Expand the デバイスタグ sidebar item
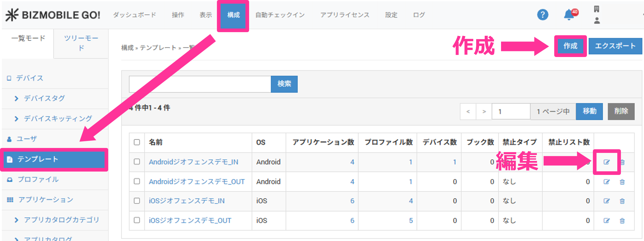 pyautogui.click(x=44, y=98)
